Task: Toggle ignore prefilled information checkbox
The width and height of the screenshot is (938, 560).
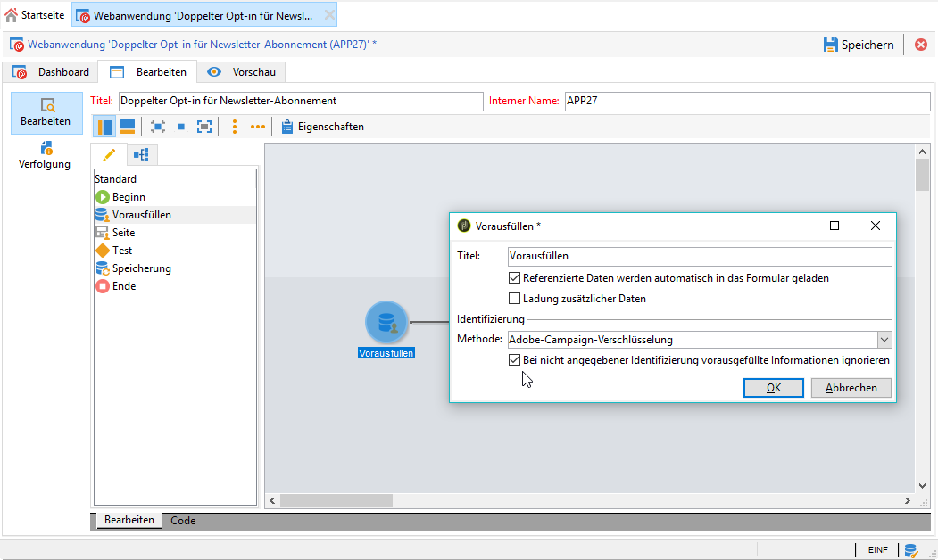Action: pos(514,359)
